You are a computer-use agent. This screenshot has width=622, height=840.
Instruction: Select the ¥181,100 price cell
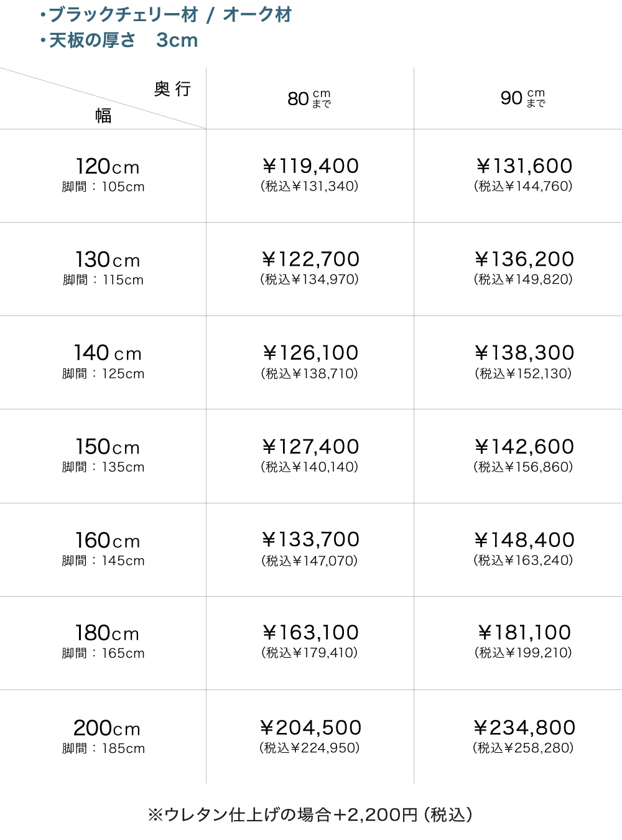pos(524,633)
